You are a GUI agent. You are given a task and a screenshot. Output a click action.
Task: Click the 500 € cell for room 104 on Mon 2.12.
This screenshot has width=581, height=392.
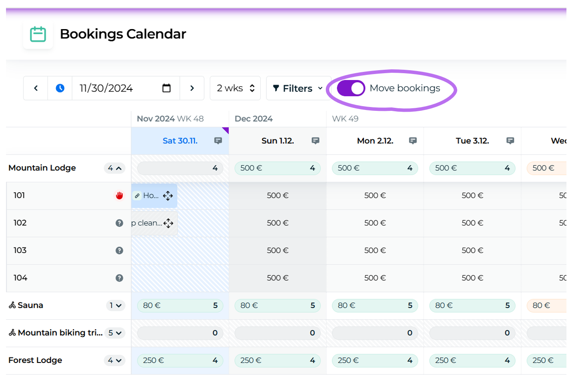coord(375,278)
